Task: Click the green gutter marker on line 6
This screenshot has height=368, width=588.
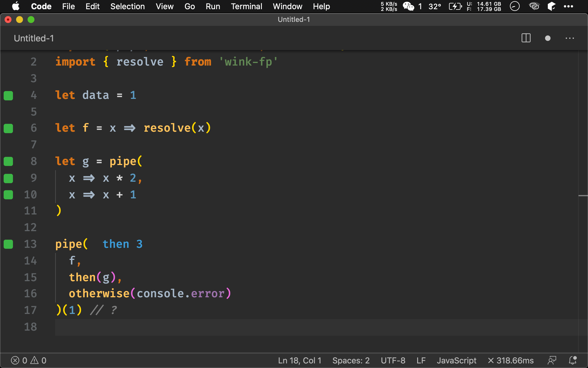Action: (8, 129)
